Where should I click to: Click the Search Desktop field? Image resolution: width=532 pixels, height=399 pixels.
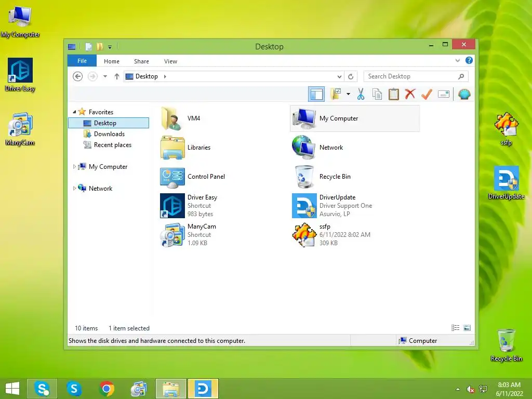pyautogui.click(x=416, y=77)
